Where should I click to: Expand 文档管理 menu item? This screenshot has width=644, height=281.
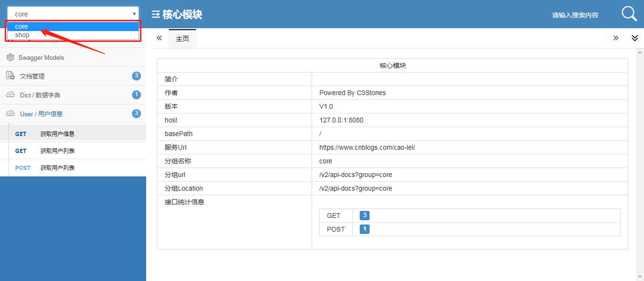[73, 76]
